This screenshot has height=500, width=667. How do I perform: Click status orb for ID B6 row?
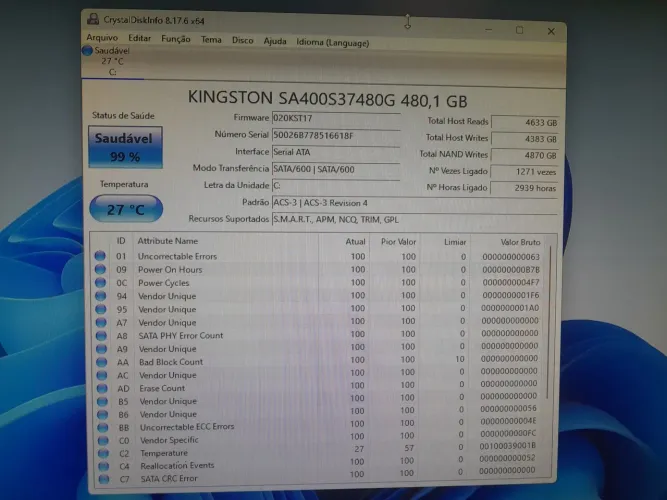pos(103,414)
